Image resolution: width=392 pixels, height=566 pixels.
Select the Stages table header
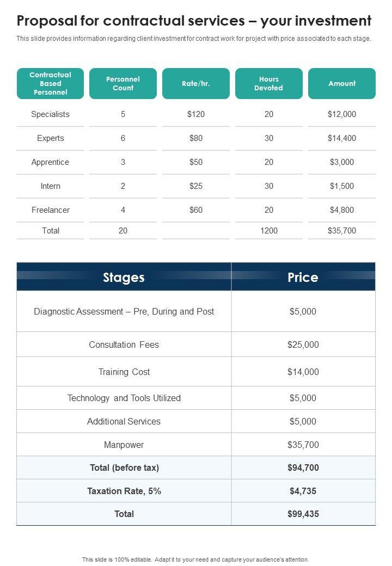[124, 277]
